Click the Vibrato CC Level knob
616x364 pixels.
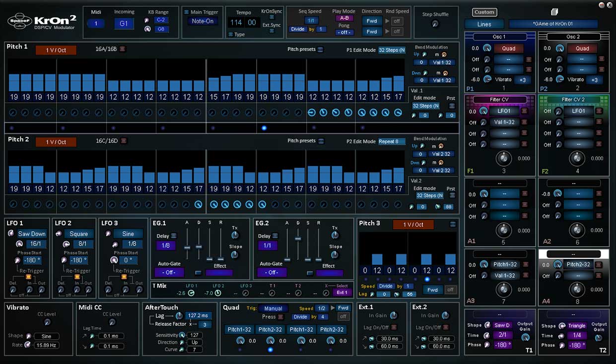47,322
